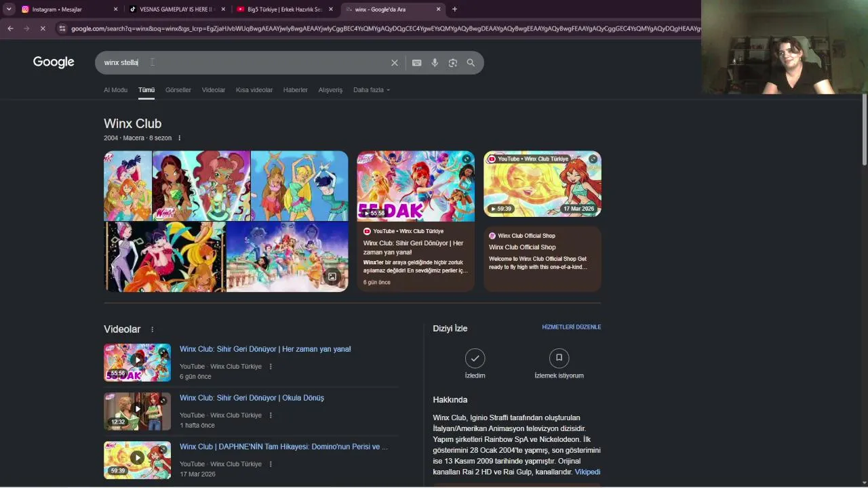Open DAPHNE'NİN Tam Hikayesi video link
The height and width of the screenshot is (488, 868).
point(283,447)
